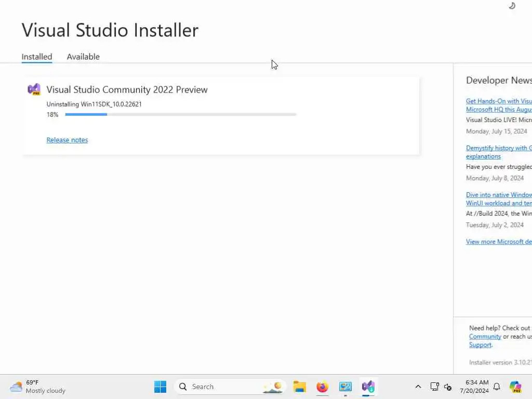
Task: Click the Tuesday, July 2, 2024 date
Action: click(495, 225)
